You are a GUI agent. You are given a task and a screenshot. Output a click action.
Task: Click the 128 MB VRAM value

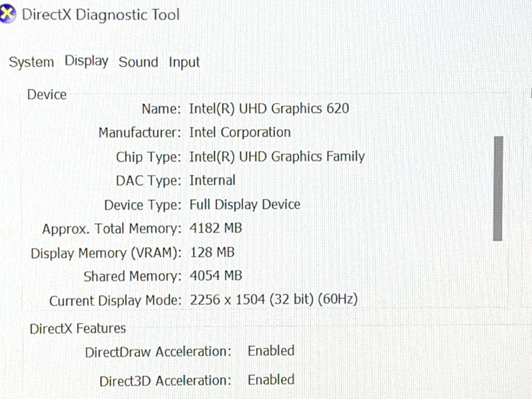(212, 252)
